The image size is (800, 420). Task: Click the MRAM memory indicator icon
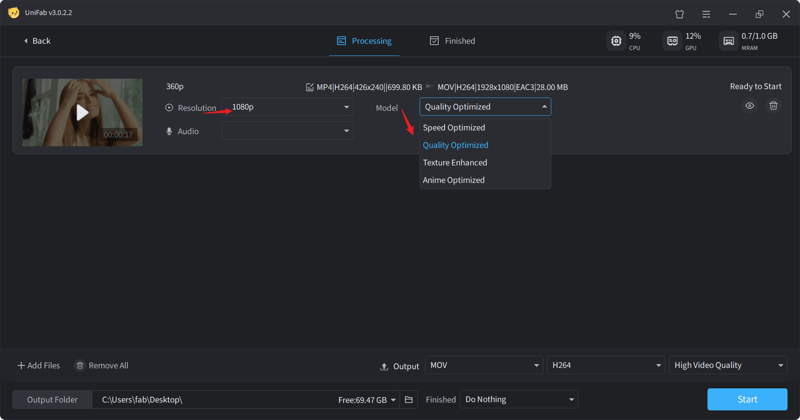728,41
